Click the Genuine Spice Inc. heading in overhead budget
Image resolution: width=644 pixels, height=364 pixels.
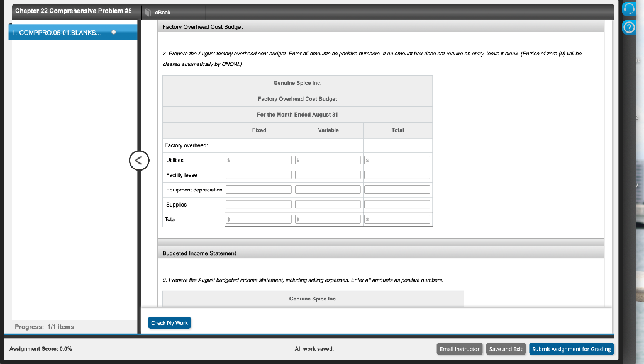pos(297,83)
